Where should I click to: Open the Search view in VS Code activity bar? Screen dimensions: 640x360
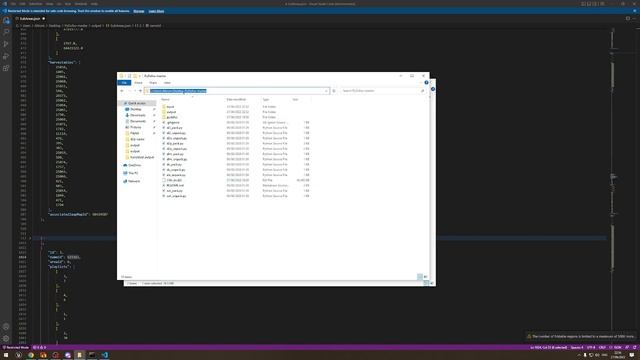[x=6, y=32]
